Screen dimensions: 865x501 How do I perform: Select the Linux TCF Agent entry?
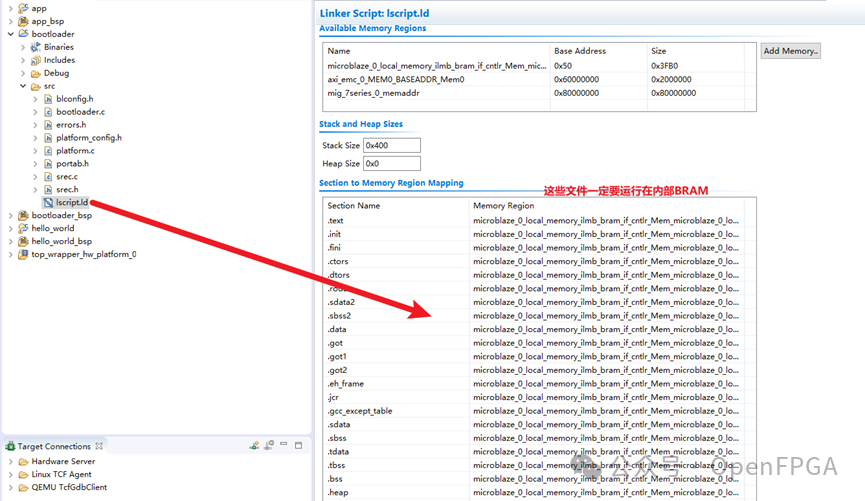pyautogui.click(x=61, y=475)
